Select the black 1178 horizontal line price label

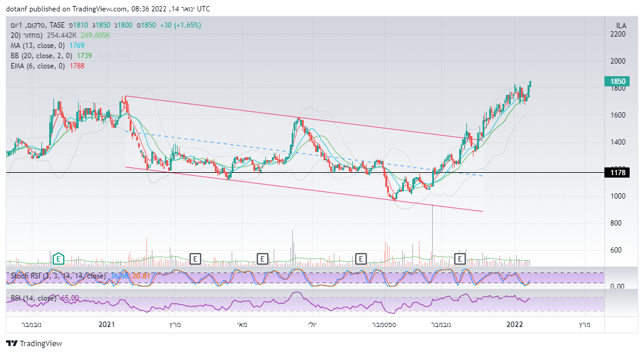[x=617, y=172]
